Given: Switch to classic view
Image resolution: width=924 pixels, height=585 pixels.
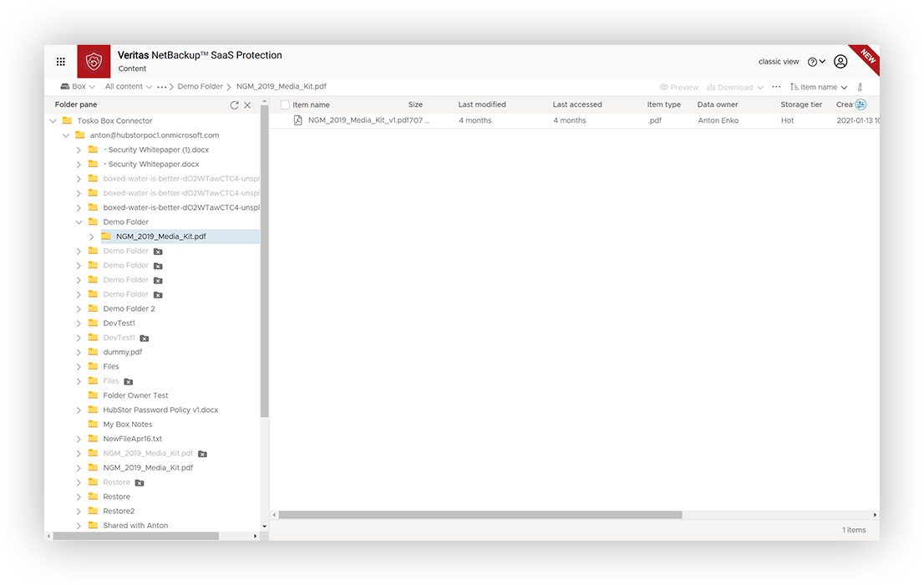Looking at the screenshot, I should 779,61.
